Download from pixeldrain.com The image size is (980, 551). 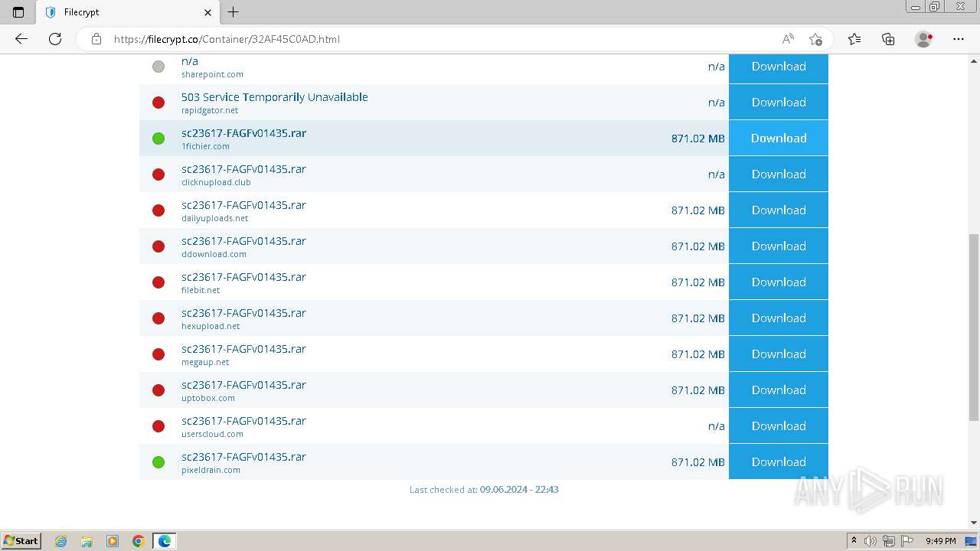click(x=779, y=461)
